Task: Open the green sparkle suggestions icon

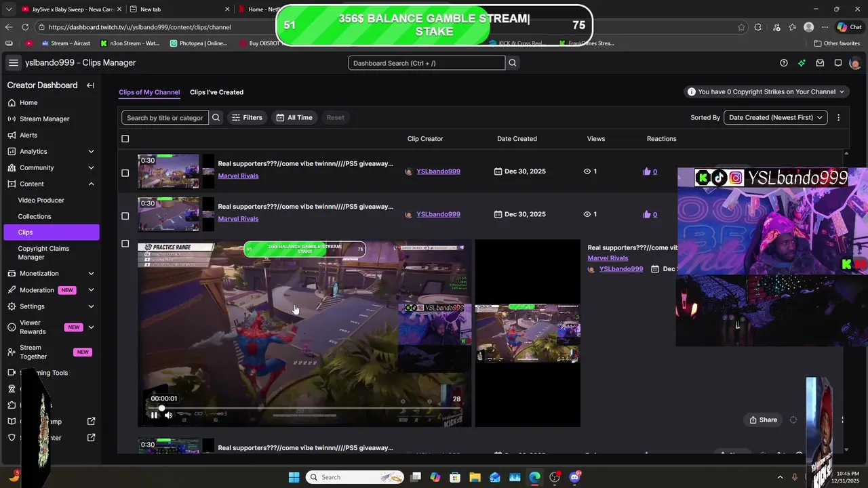Action: click(802, 63)
